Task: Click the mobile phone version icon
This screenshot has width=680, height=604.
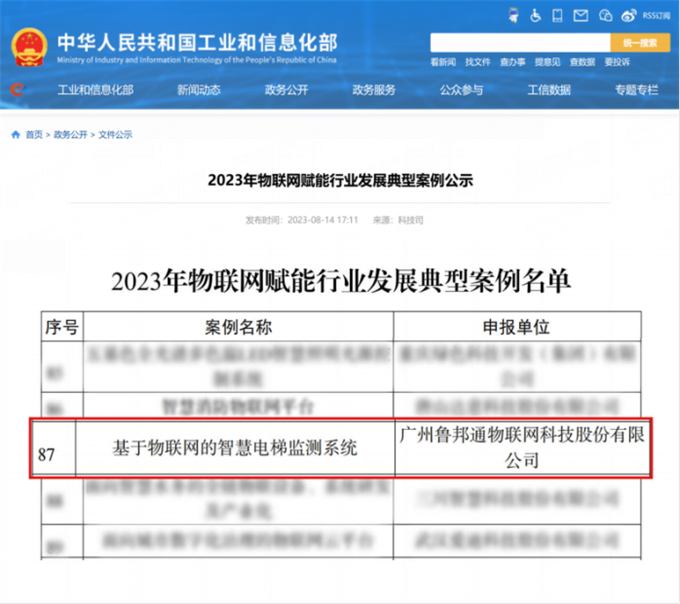Action: (557, 16)
